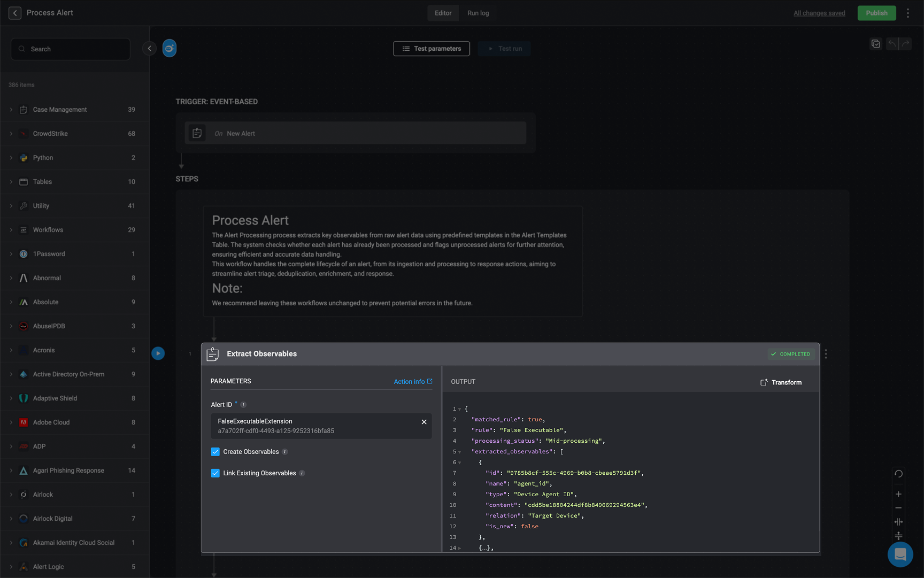This screenshot has width=924, height=578.
Task: Click the fit-width canvas control icon
Action: [x=898, y=522]
